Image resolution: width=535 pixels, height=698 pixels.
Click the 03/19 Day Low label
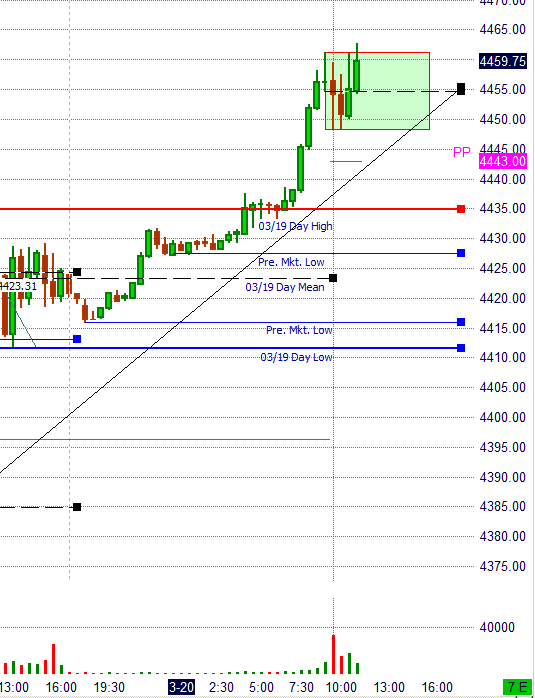pyautogui.click(x=296, y=357)
